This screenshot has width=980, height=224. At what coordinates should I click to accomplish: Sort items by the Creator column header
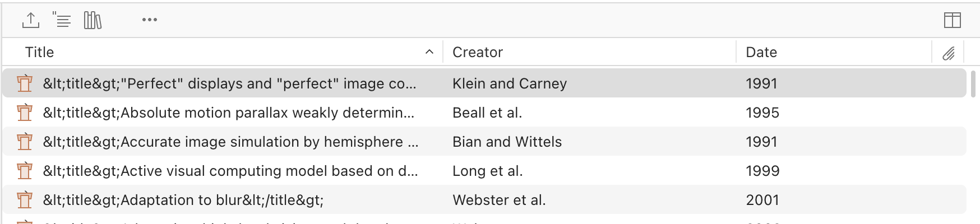478,52
